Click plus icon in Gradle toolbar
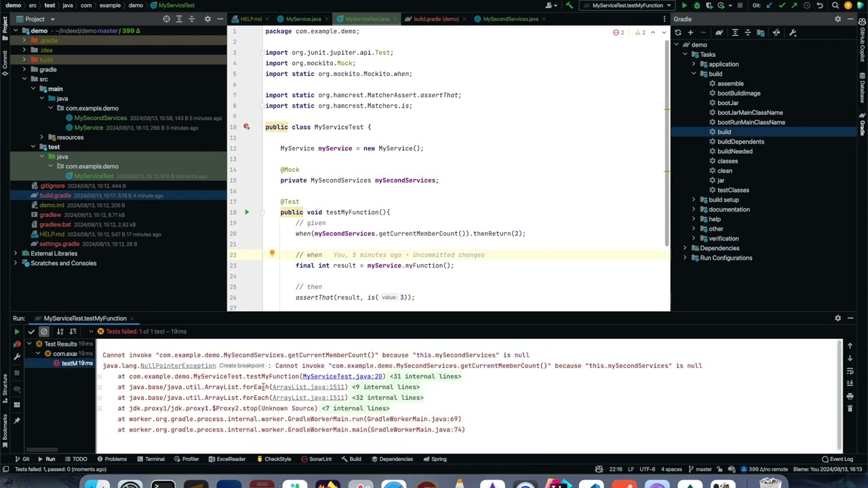The height and width of the screenshot is (488, 868). point(690,33)
